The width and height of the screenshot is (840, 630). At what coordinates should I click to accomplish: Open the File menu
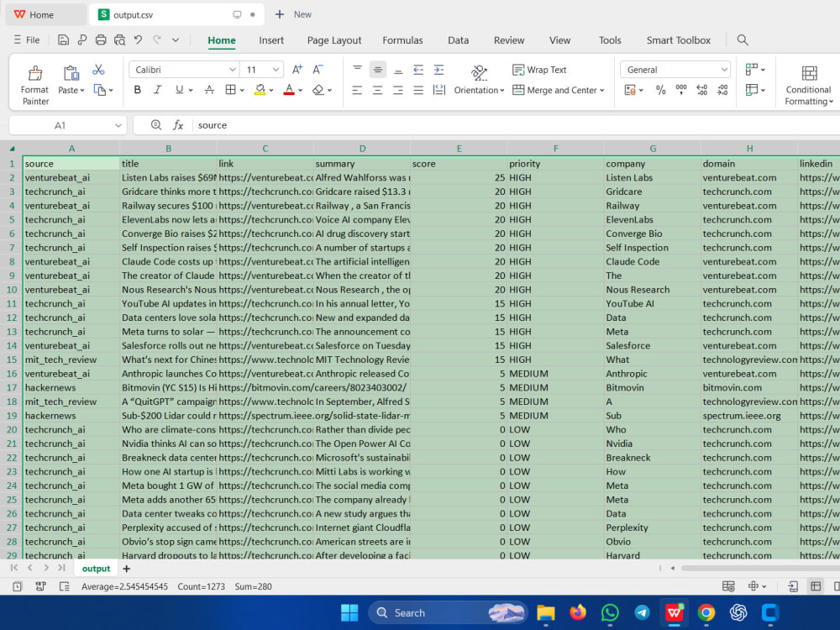point(27,39)
